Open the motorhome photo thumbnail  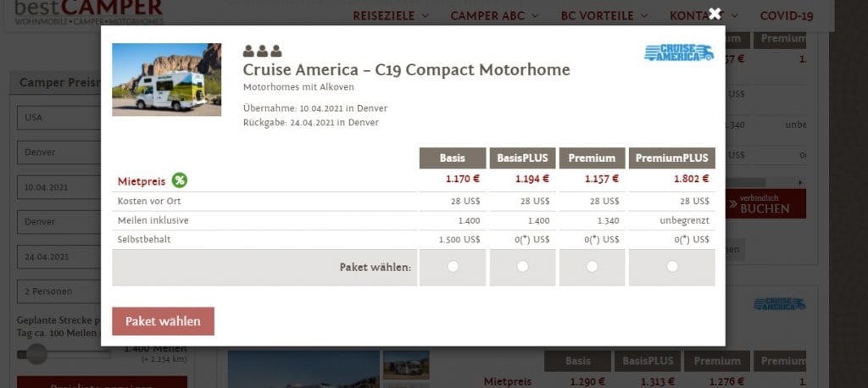(x=167, y=80)
